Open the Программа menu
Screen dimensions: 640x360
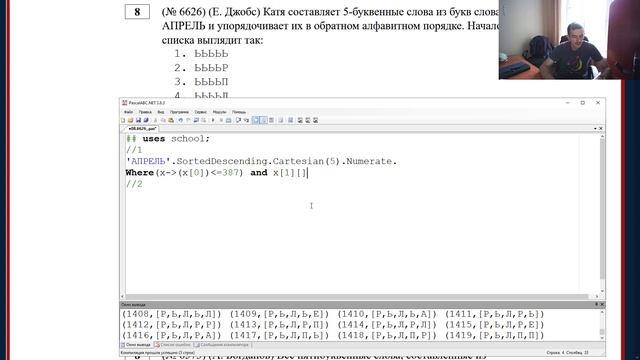[x=179, y=112]
